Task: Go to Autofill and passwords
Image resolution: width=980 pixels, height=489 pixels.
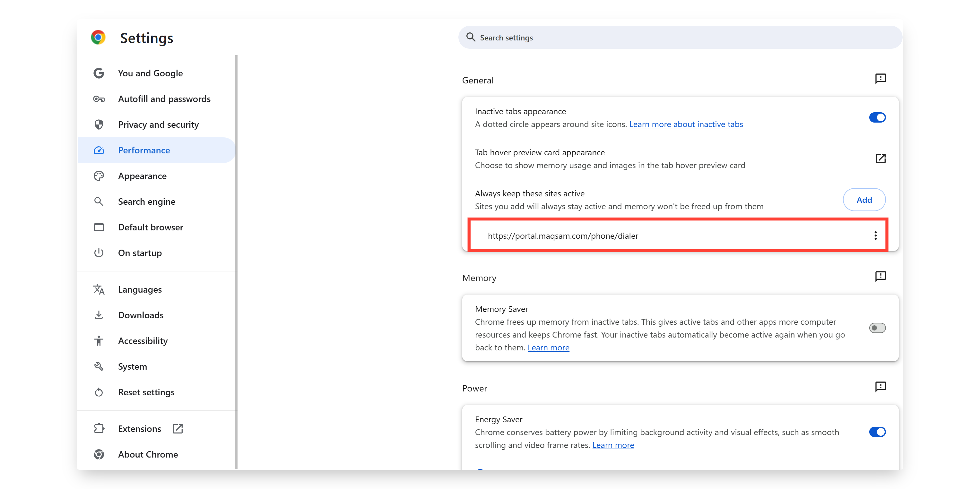Action: [156, 99]
